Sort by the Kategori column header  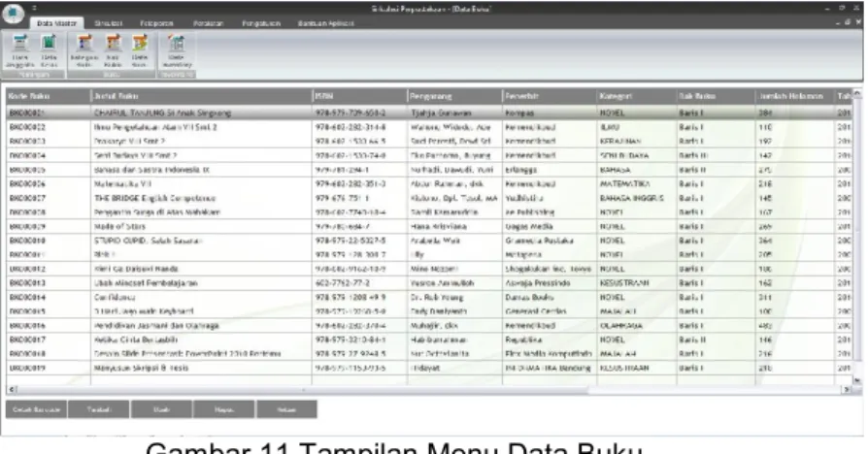pyautogui.click(x=637, y=96)
